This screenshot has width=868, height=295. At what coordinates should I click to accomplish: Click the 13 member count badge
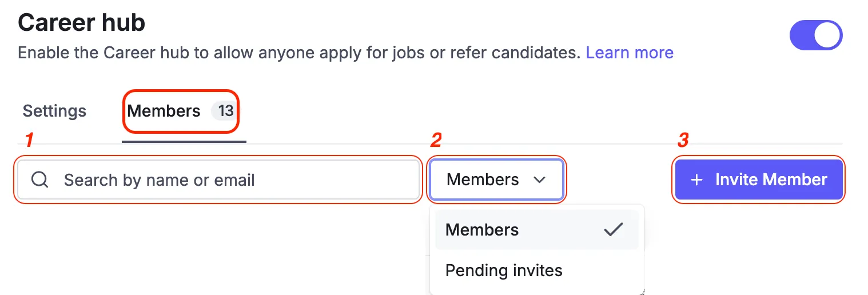click(x=225, y=111)
